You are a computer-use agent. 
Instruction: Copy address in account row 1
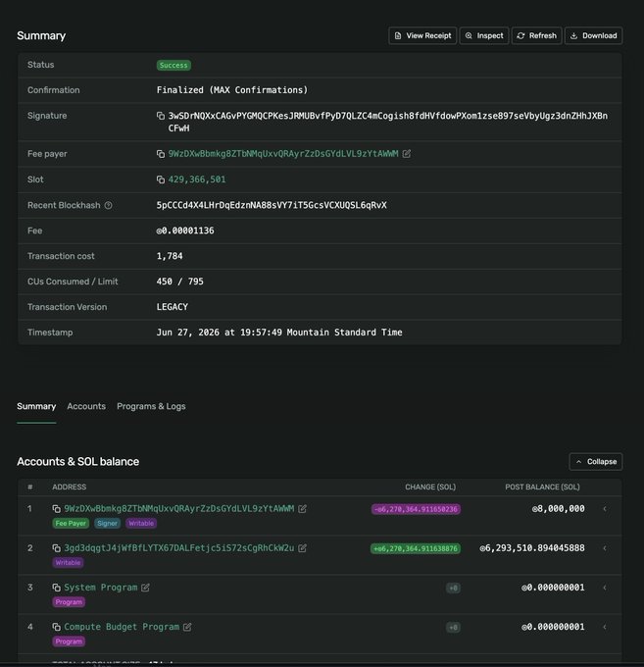(x=56, y=509)
